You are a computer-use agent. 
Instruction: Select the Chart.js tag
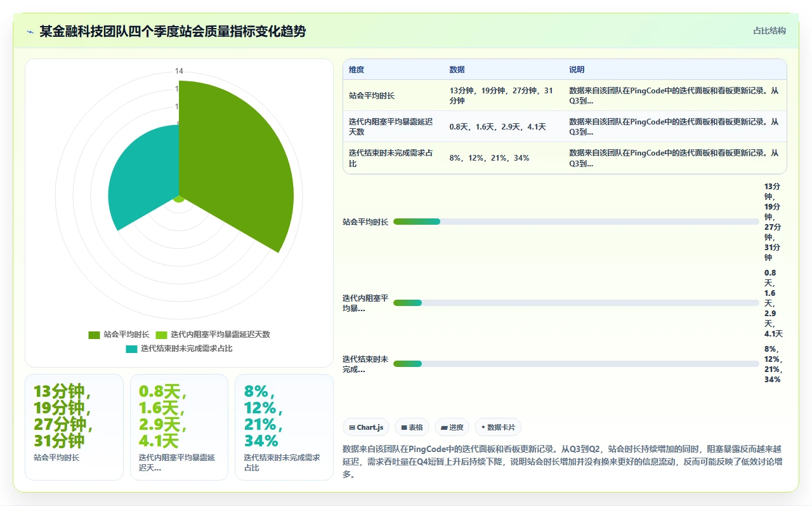(x=366, y=427)
